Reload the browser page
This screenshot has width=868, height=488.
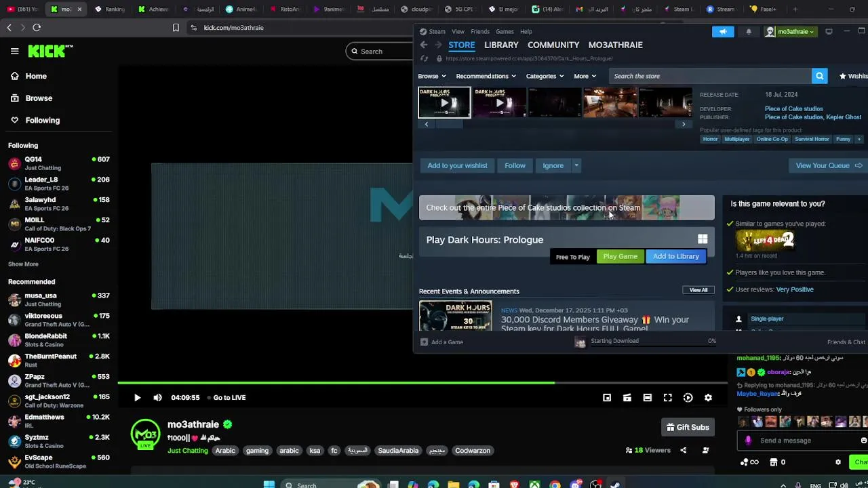point(37,28)
